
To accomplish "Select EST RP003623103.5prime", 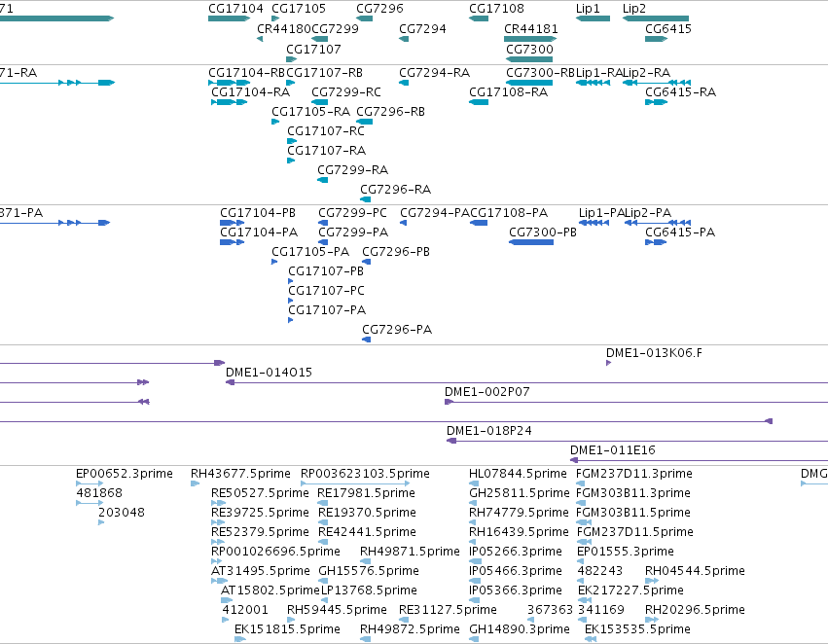I will [x=355, y=483].
